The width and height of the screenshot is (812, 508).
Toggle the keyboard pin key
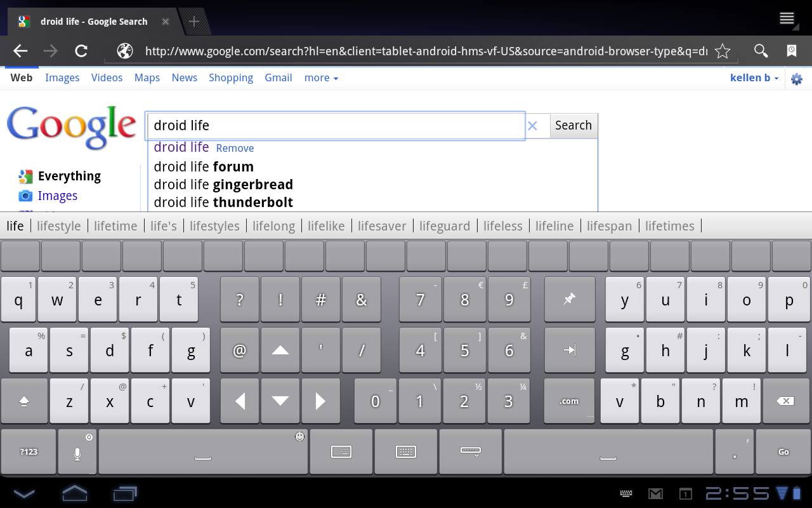point(570,299)
